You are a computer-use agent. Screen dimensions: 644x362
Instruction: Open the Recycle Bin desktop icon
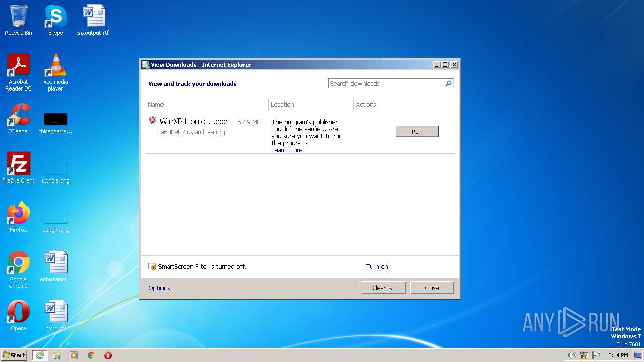(x=18, y=20)
